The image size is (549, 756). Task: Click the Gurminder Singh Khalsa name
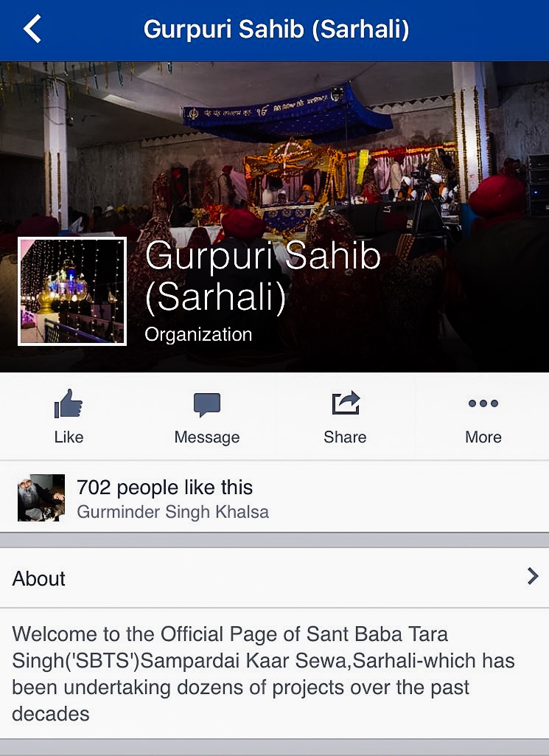[173, 512]
